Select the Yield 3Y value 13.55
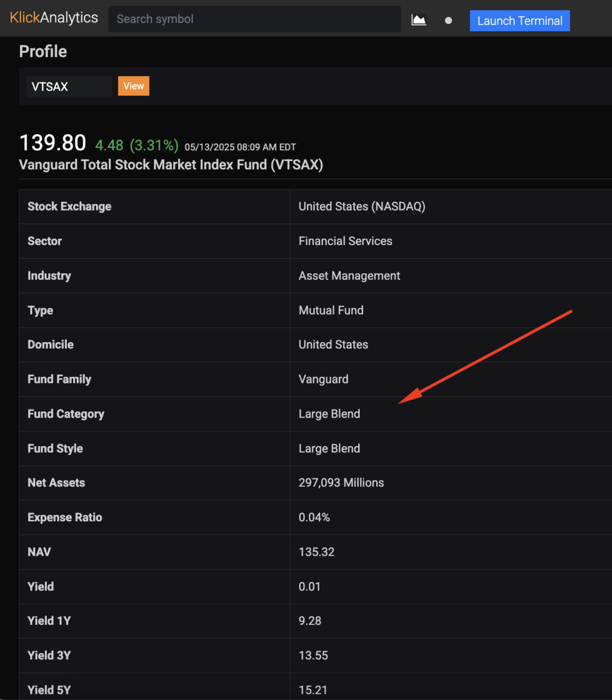Image resolution: width=612 pixels, height=700 pixels. coord(313,656)
